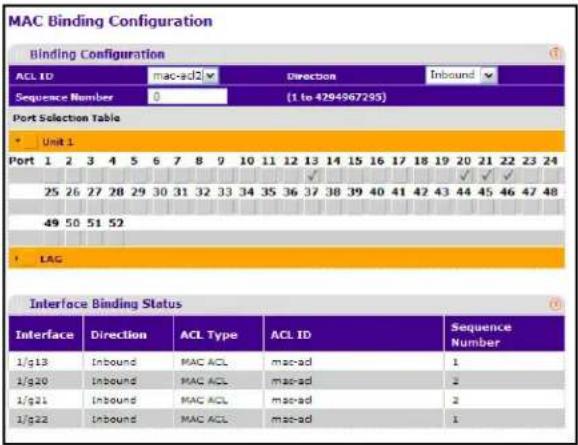Open help icon for Binding Configuration section
The height and width of the screenshot is (445, 578).
coord(555,53)
